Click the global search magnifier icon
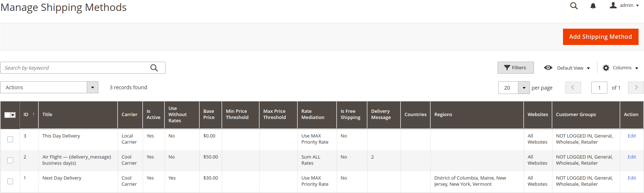The image size is (644, 193). point(574,6)
